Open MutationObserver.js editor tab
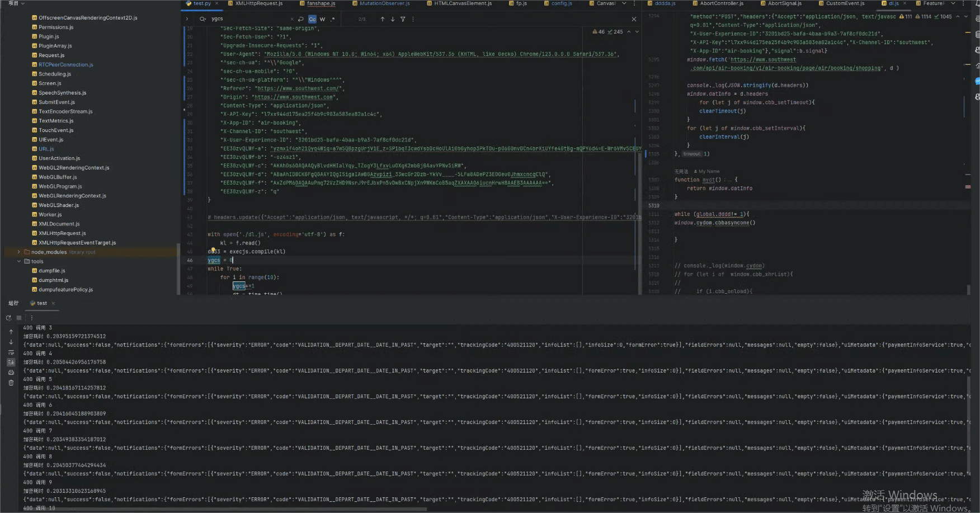This screenshot has height=513, width=980. point(381,3)
